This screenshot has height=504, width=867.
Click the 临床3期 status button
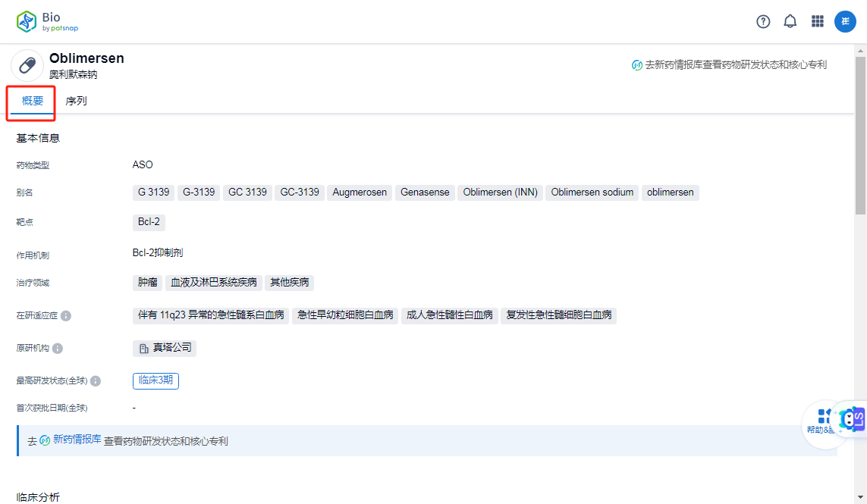[155, 381]
